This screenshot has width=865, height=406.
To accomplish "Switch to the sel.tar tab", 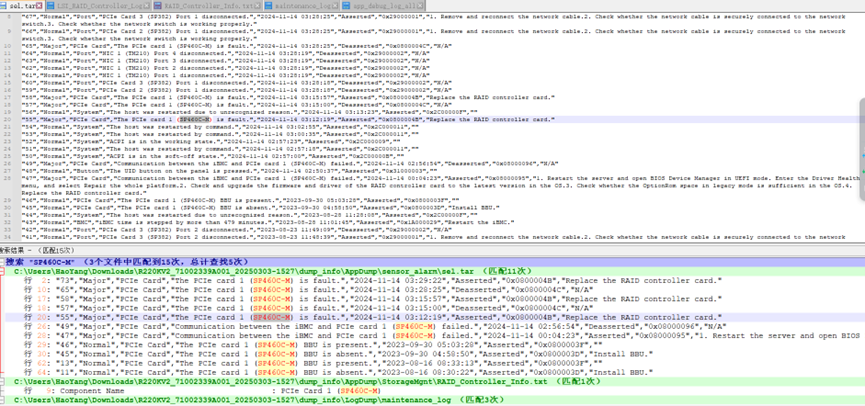I will click(x=21, y=5).
